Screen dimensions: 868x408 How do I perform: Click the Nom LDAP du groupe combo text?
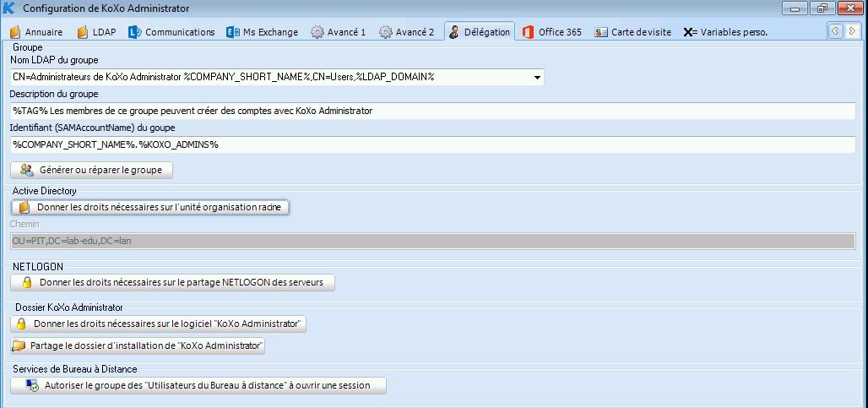point(223,78)
